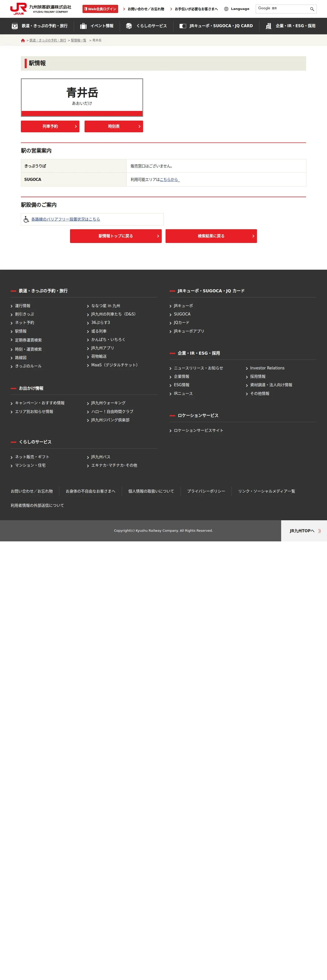Open くらしのサービス menu
The width and height of the screenshot is (327, 980).
pyautogui.click(x=152, y=26)
